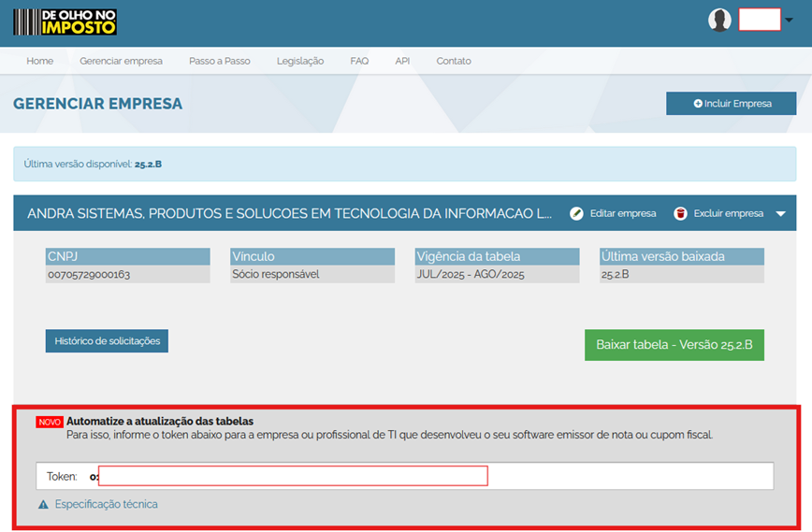Select the Excluir empresa link text
The height and width of the screenshot is (532, 812).
[729, 213]
